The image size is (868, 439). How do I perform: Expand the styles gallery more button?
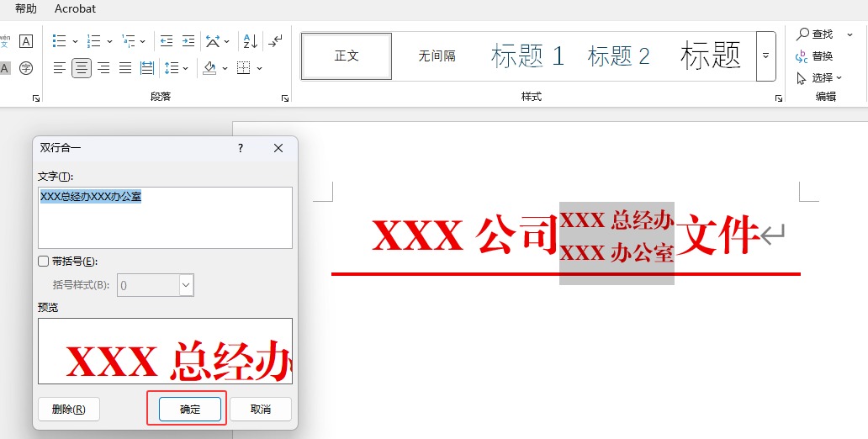[765, 56]
